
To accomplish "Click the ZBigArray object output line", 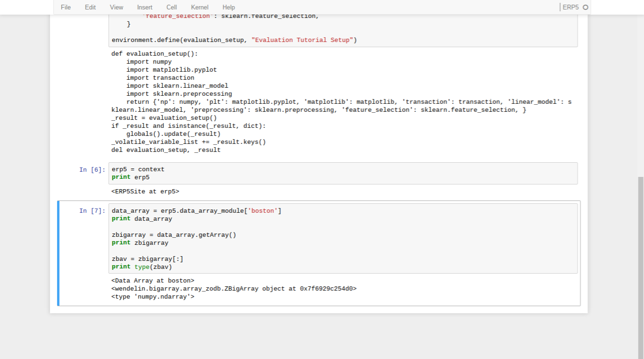I will coord(234,289).
